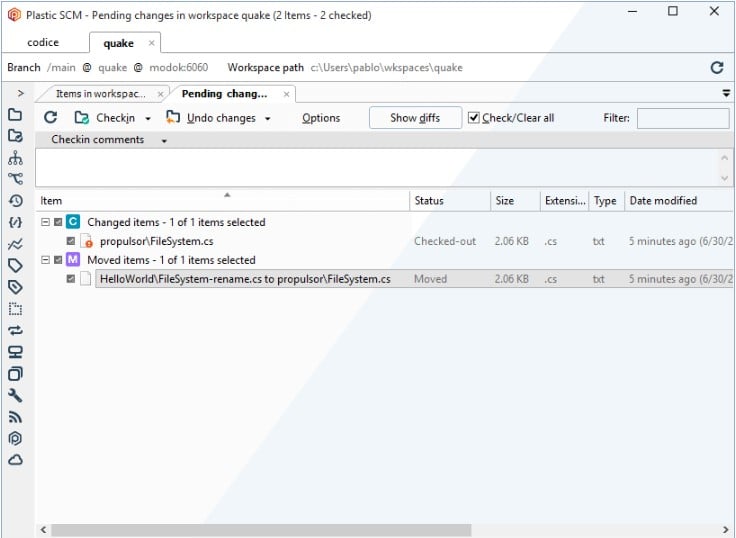Open the workspace explorer folder icon in sidebar

[x=15, y=114]
